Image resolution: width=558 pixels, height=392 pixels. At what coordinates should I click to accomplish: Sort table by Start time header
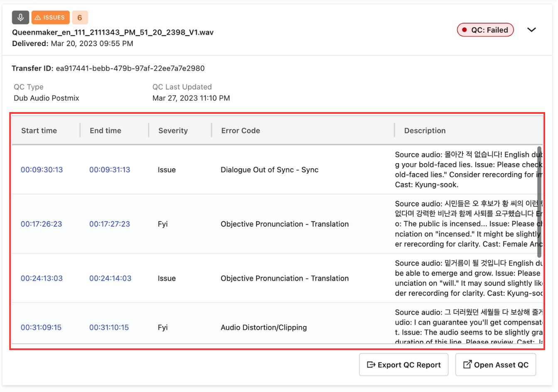click(39, 130)
